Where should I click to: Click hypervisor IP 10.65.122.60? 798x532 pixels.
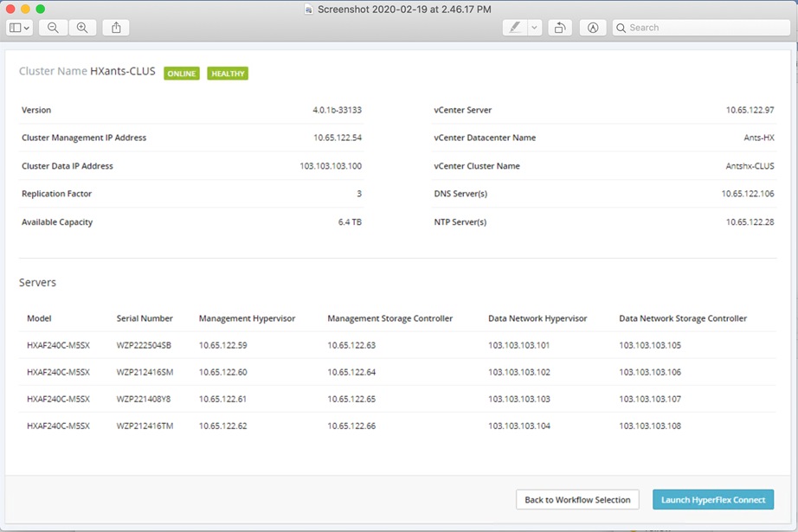tap(223, 372)
